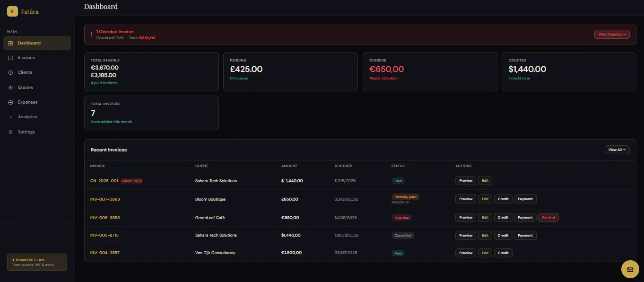
Task: Click the Settings gear icon in sidebar
Action: (x=11, y=132)
